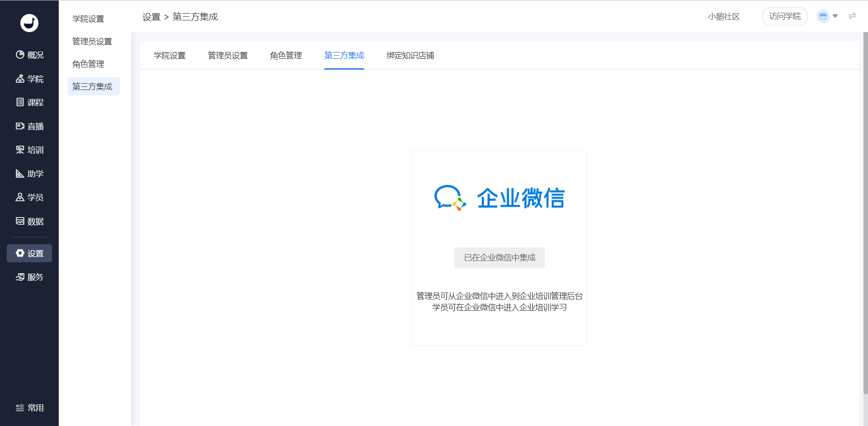Switch to the 管理员设置 tab

pyautogui.click(x=228, y=55)
